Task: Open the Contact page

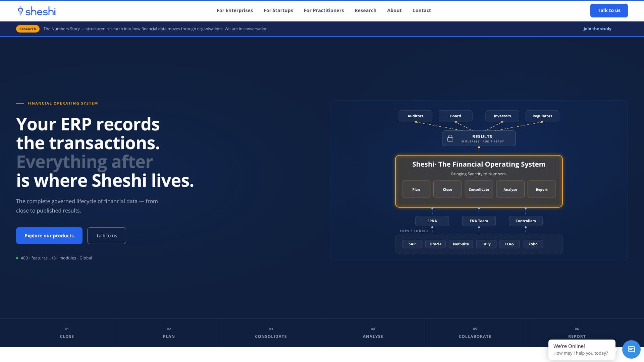Action: (422, 10)
